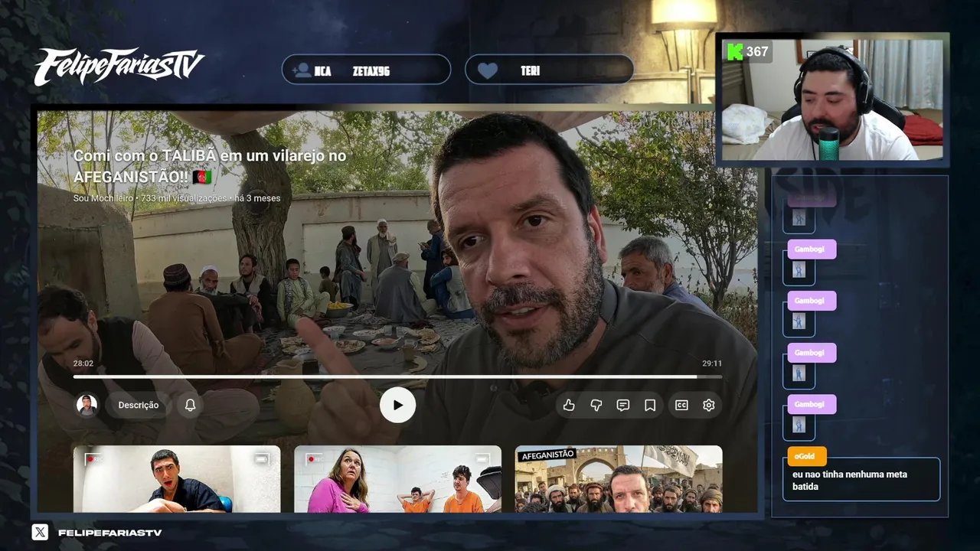The image size is (980, 551).
Task: Open the Descrição button
Action: point(139,405)
